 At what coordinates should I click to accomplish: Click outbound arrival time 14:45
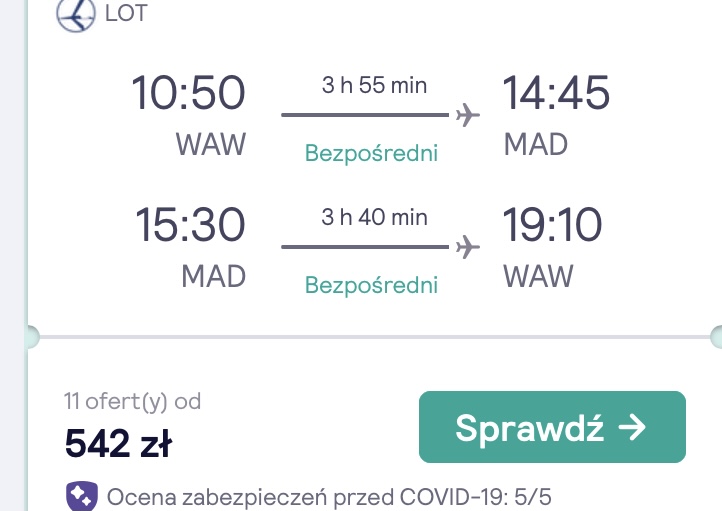coord(556,93)
